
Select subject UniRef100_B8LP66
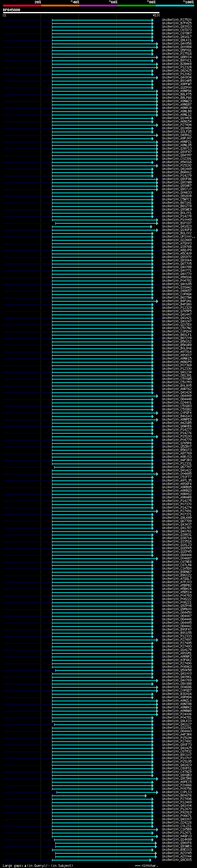click(x=177, y=98)
